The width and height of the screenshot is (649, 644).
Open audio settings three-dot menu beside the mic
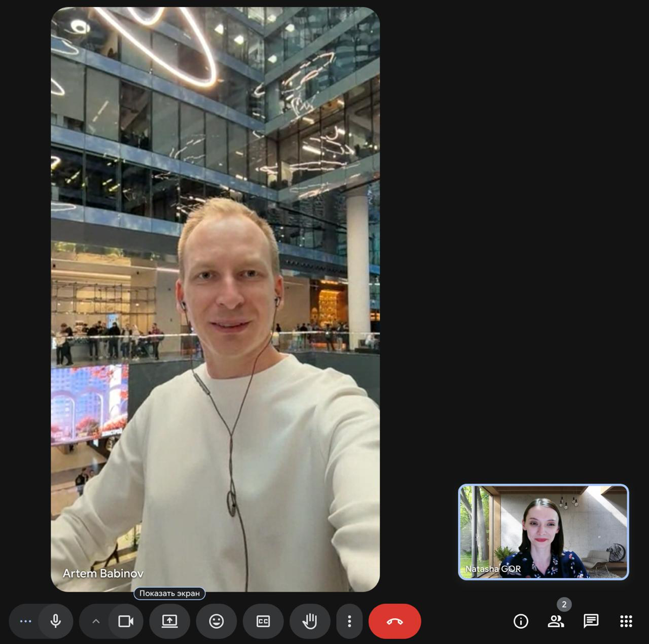pyautogui.click(x=25, y=621)
